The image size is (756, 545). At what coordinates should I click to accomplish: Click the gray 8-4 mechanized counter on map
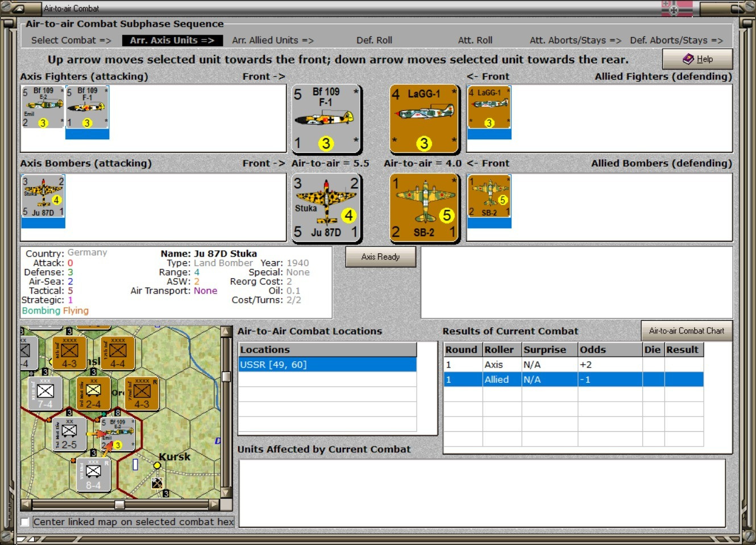[x=93, y=474]
